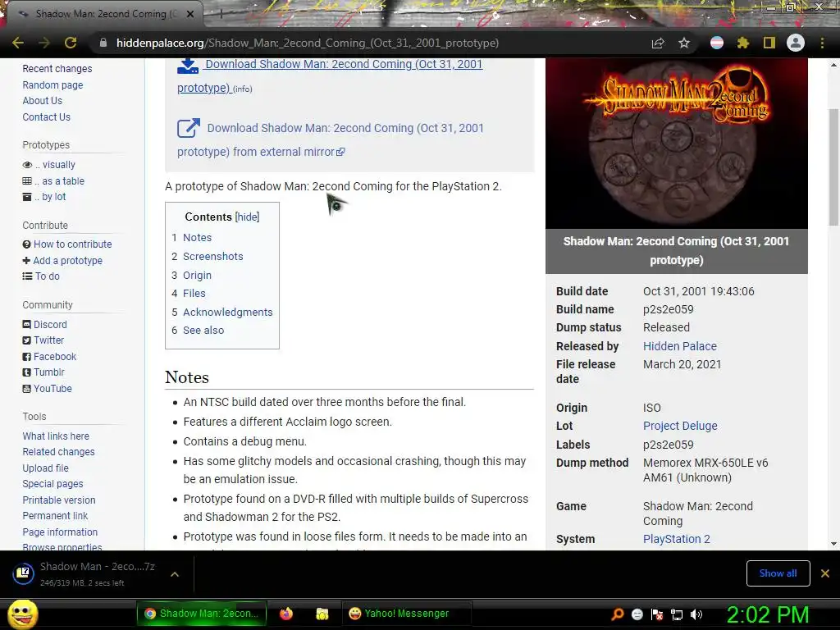
Task: Click the tray volume speaker icon
Action: pyautogui.click(x=696, y=614)
